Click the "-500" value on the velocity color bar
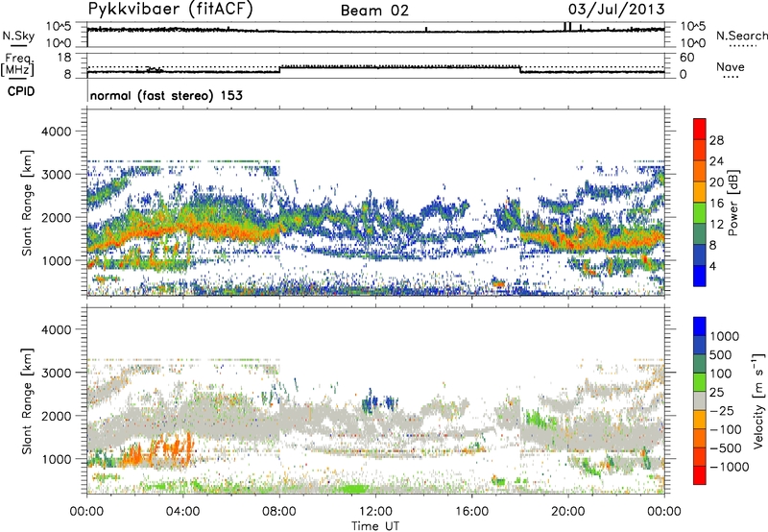768x532 pixels. 725,448
